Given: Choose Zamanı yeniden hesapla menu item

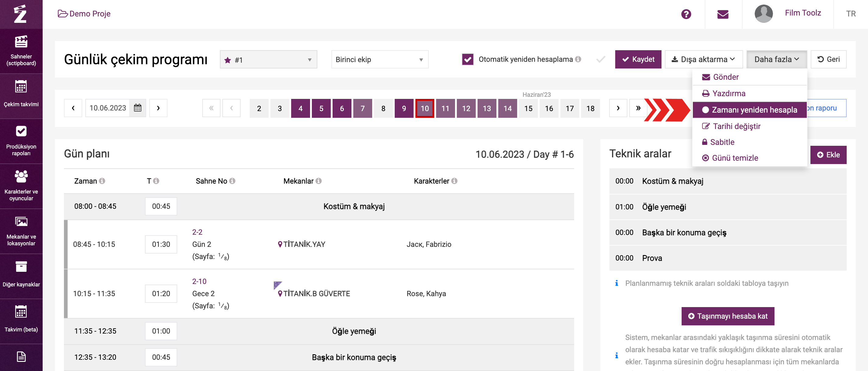Looking at the screenshot, I should [750, 110].
